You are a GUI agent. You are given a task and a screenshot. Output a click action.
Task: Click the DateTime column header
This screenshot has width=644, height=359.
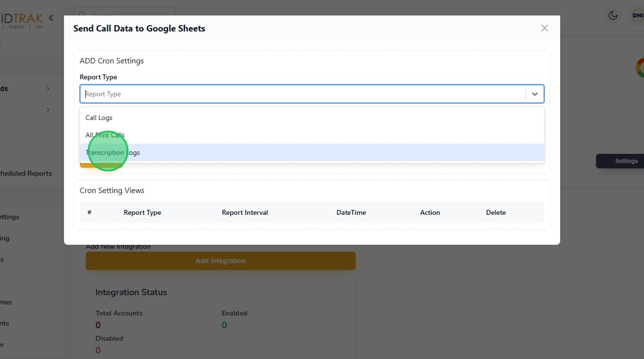coord(351,213)
